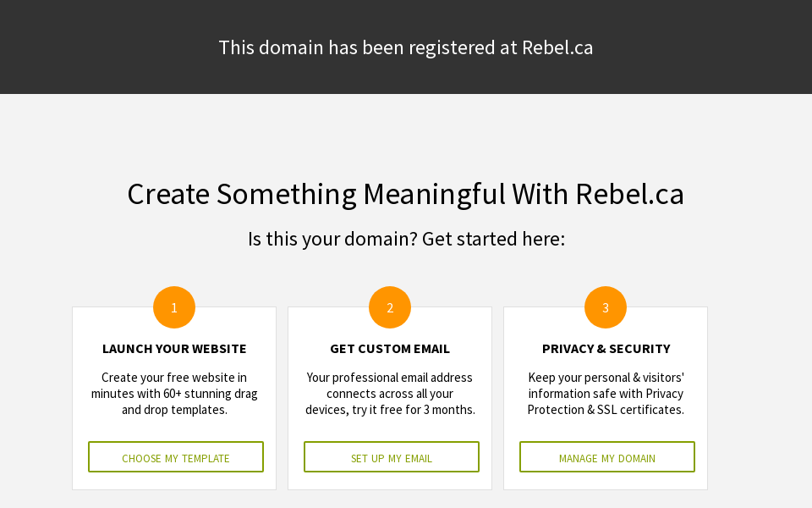Click the domain registered banner text
This screenshot has width=812, height=508.
[406, 47]
